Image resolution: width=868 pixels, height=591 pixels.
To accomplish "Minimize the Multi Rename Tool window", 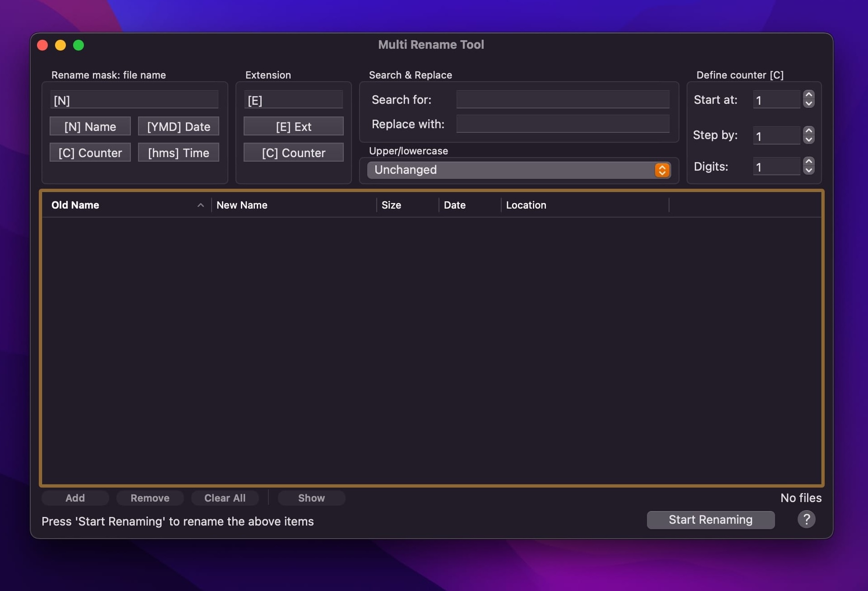I will (60, 45).
